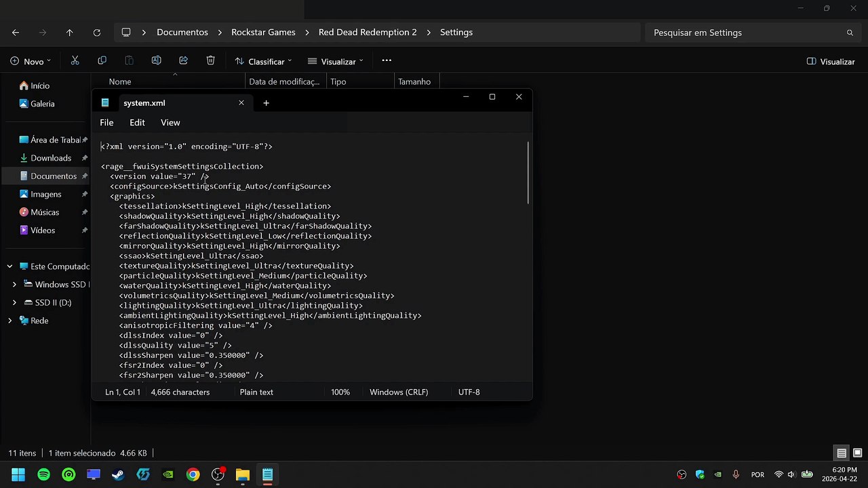Expand the Este Computador tree node

[9, 266]
